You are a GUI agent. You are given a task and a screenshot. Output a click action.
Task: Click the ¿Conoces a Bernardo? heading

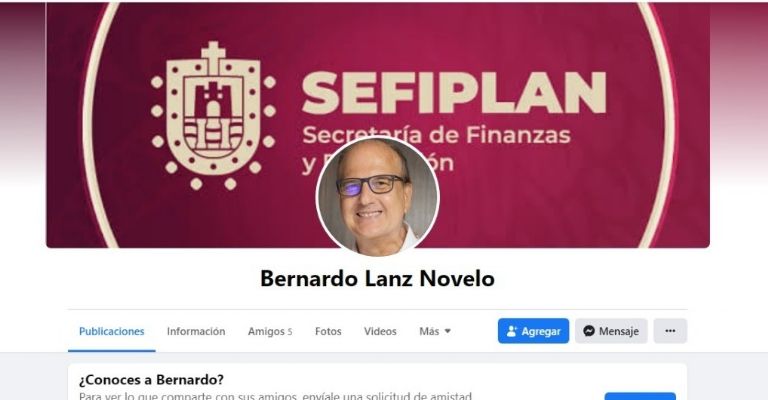pos(151,379)
